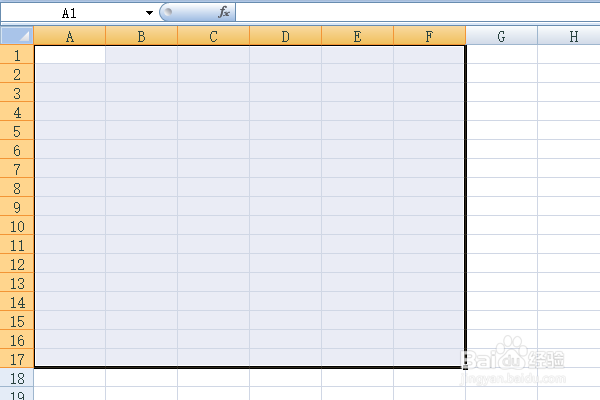Select column G header
600x400 pixels.
point(502,36)
